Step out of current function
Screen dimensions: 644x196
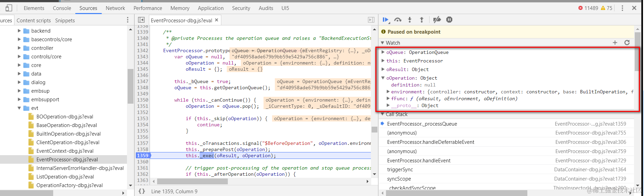point(422,20)
